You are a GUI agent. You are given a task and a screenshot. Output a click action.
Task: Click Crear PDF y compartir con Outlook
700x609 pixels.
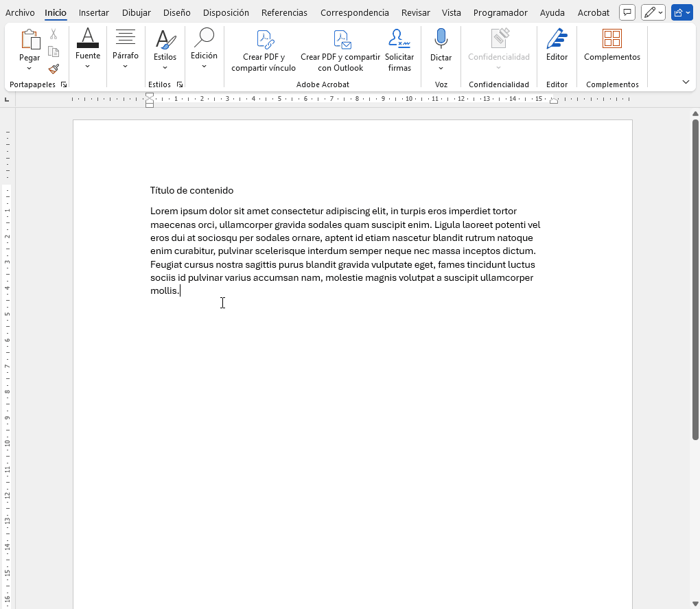click(x=340, y=51)
